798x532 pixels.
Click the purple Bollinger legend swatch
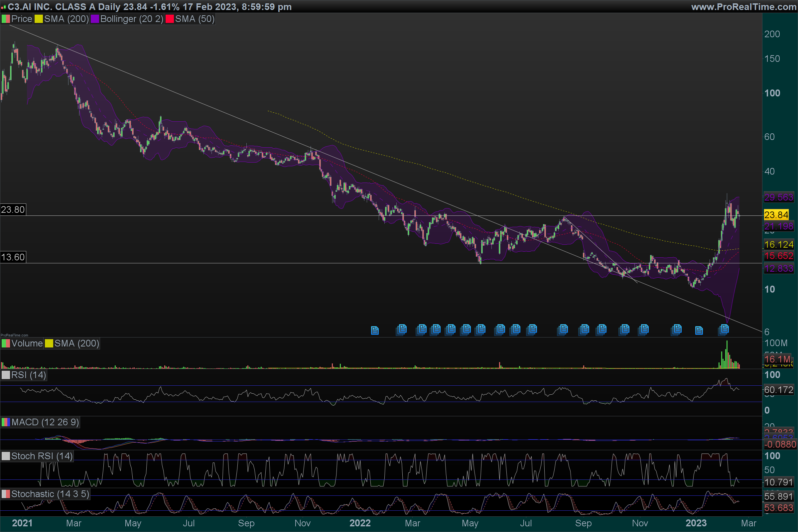(x=95, y=19)
